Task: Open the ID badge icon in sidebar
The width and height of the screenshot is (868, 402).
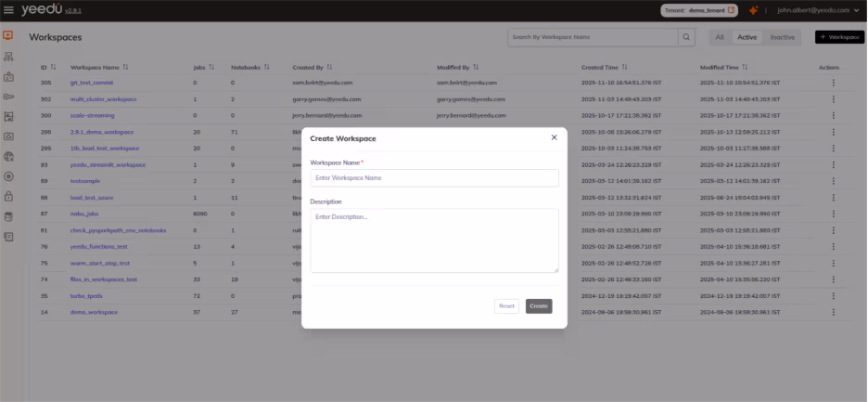Action: click(x=8, y=76)
